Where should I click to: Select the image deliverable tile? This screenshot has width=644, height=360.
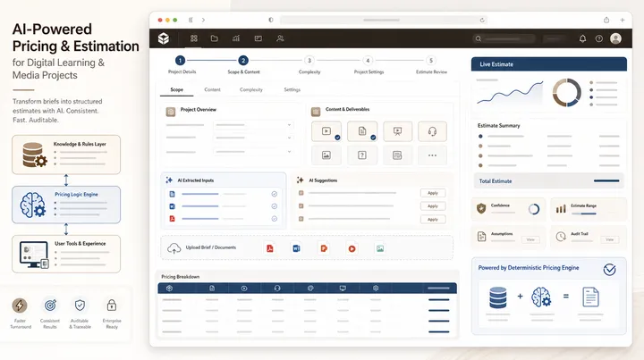click(x=326, y=155)
